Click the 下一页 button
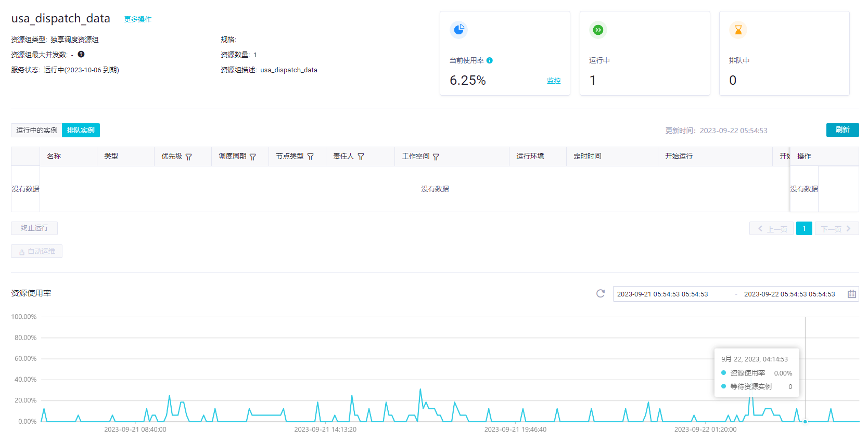This screenshot has height=441, width=868. click(837, 228)
